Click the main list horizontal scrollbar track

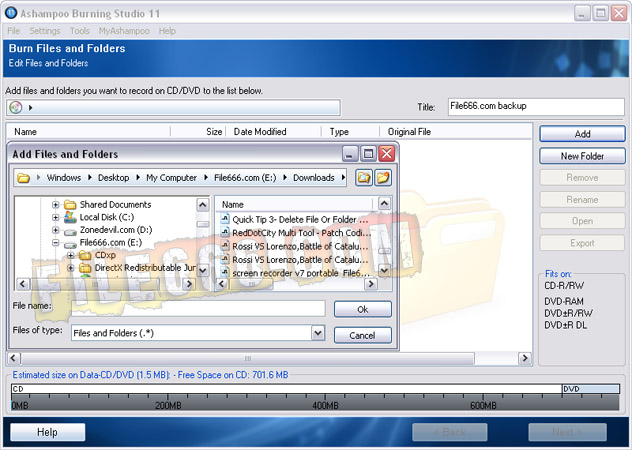click(268, 358)
